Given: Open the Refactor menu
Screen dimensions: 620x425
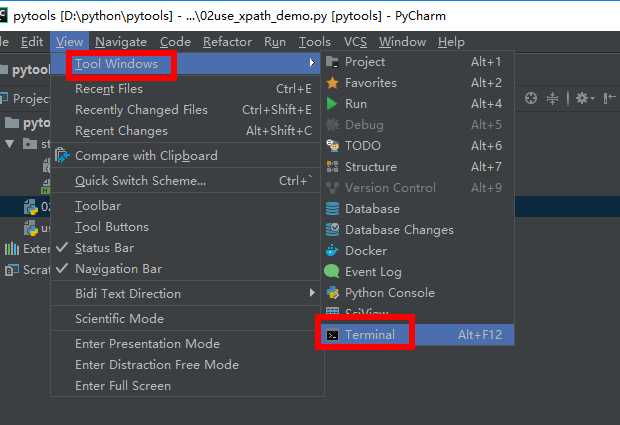Looking at the screenshot, I should [x=227, y=42].
